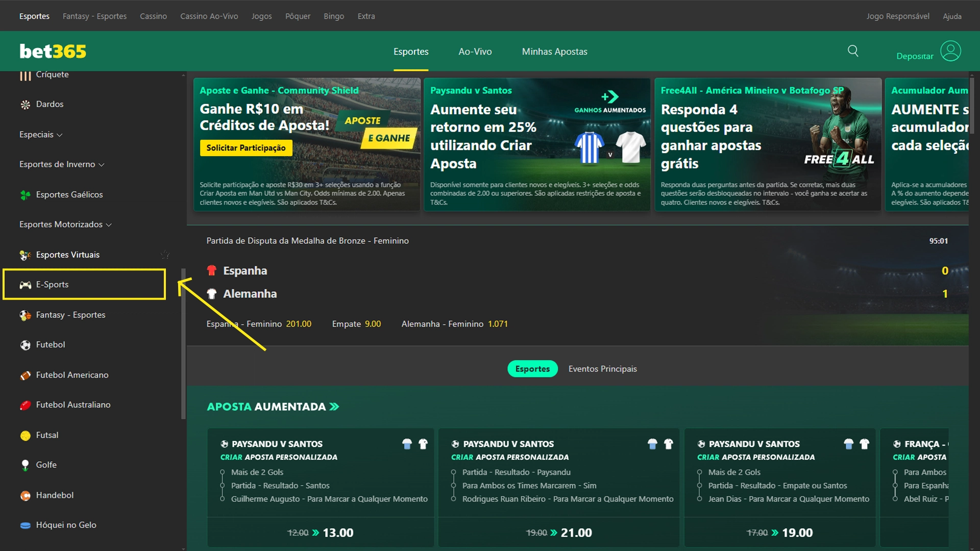The image size is (980, 551).
Task: Open the Jogos top menu
Action: click(261, 16)
